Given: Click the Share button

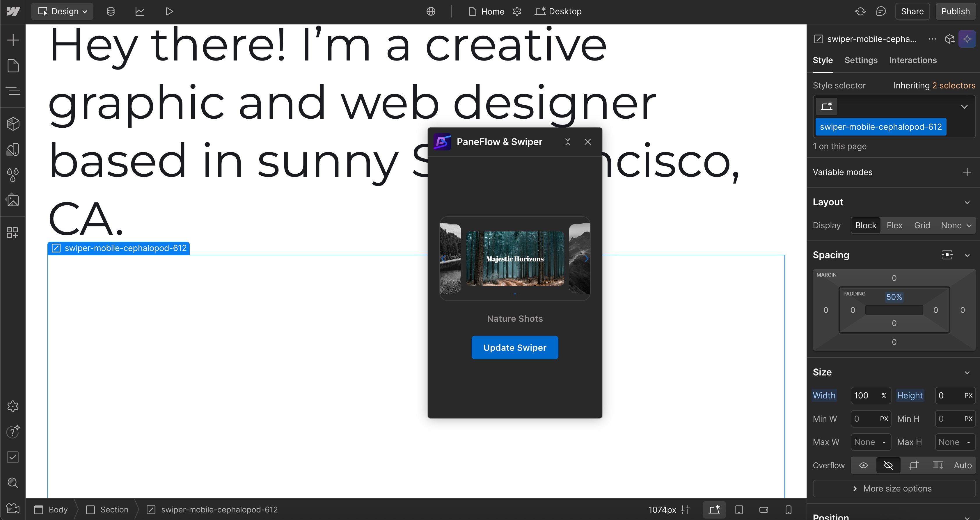Looking at the screenshot, I should 912,11.
